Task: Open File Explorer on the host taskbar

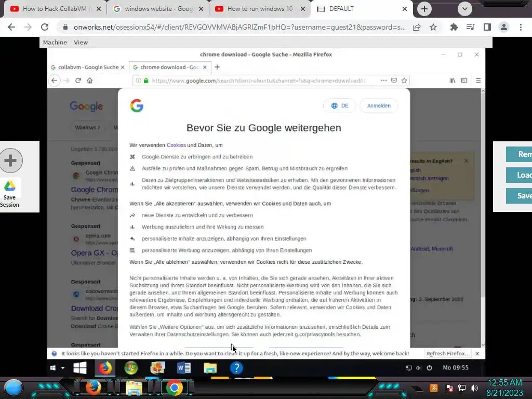Action: (134, 388)
